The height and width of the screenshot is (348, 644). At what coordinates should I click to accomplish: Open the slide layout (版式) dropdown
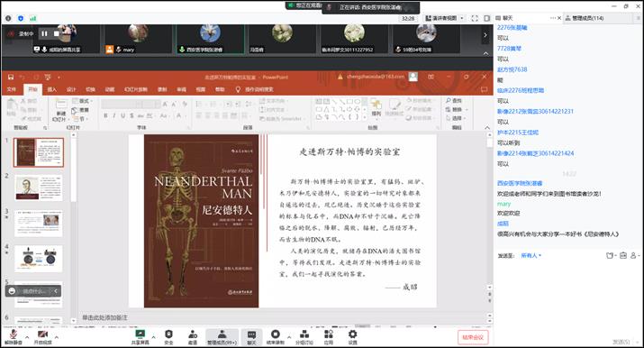click(82, 101)
